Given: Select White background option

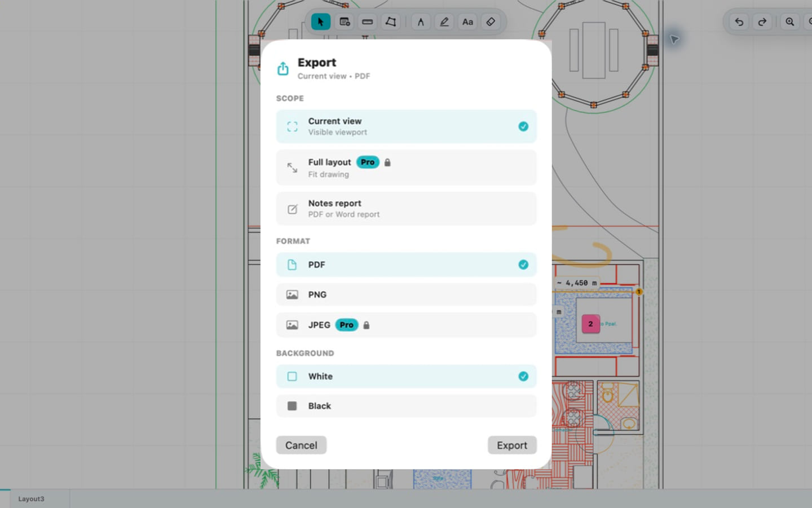Looking at the screenshot, I should (x=406, y=376).
